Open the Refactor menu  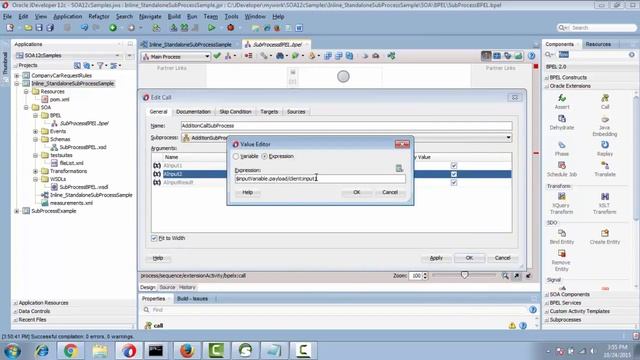[x=99, y=16]
